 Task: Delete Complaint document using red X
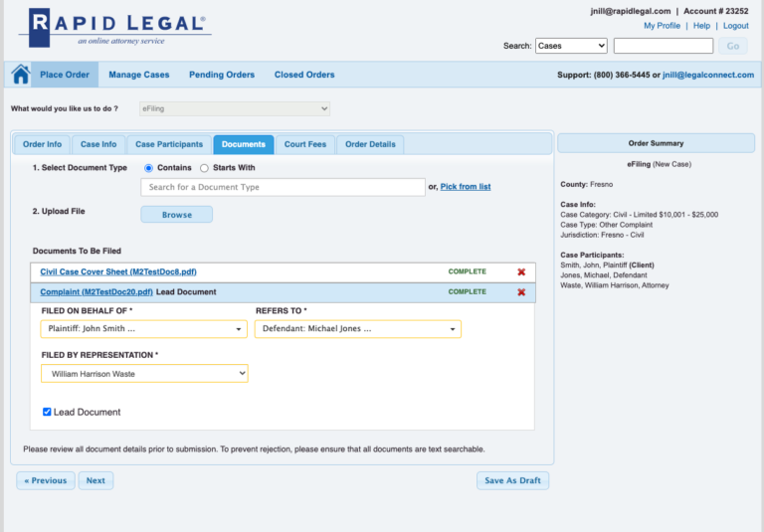(521, 292)
